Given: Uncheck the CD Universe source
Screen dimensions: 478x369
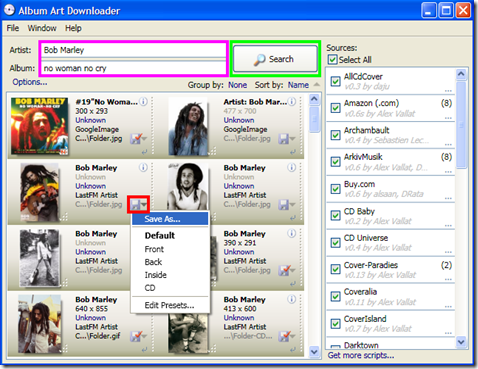Looking at the screenshot, I should click(x=335, y=243).
